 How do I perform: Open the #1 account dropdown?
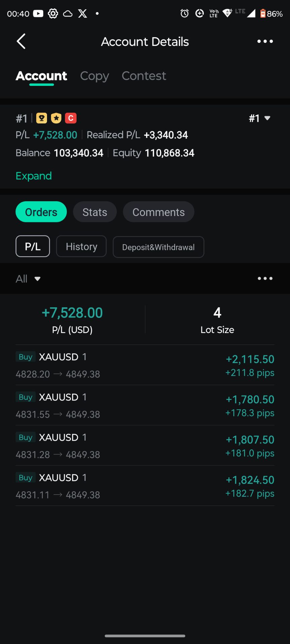259,118
